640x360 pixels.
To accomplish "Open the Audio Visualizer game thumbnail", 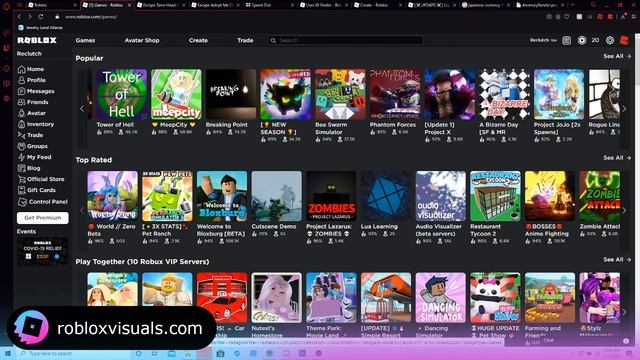I will pos(441,196).
